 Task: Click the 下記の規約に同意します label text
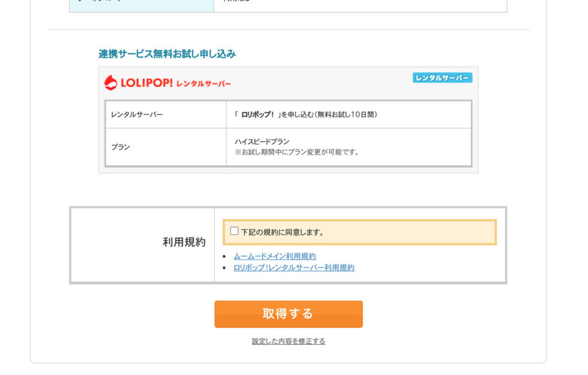[x=282, y=233]
